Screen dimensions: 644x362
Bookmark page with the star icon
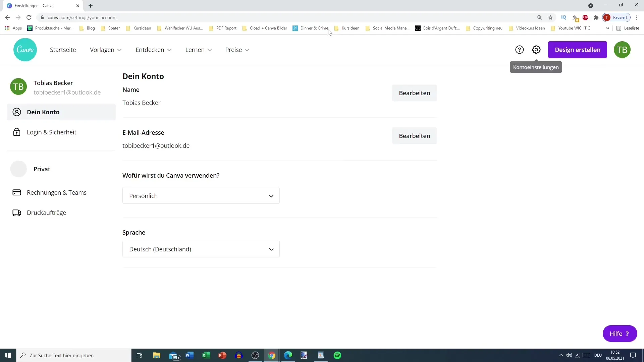point(550,17)
